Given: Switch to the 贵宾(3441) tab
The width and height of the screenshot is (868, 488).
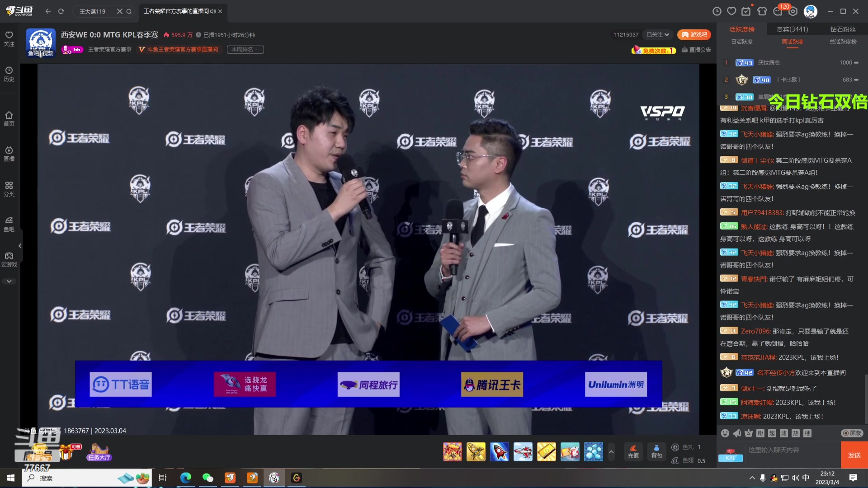Looking at the screenshot, I should (x=793, y=29).
